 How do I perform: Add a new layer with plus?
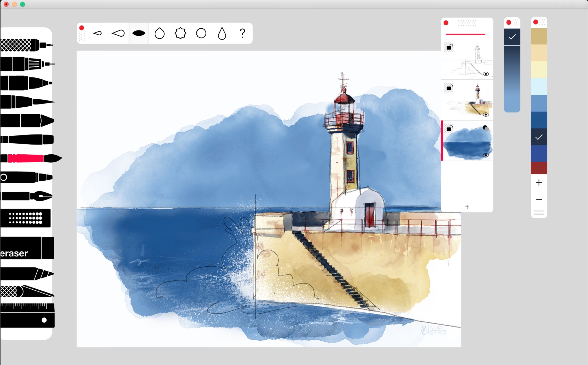click(x=467, y=207)
